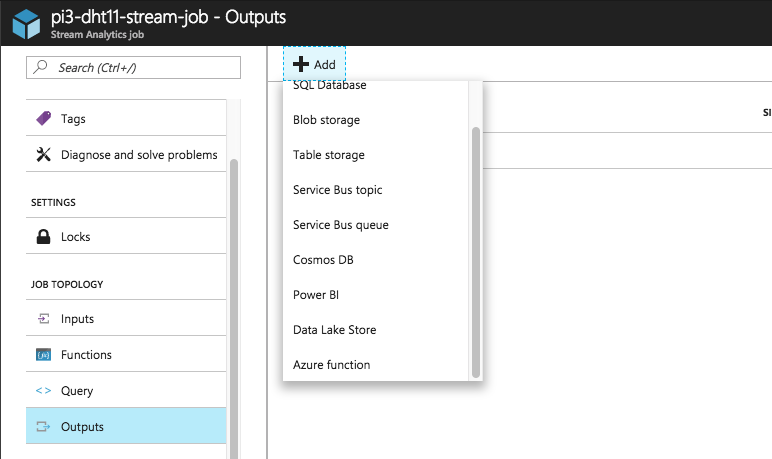Open the Tags section

[x=126, y=118]
